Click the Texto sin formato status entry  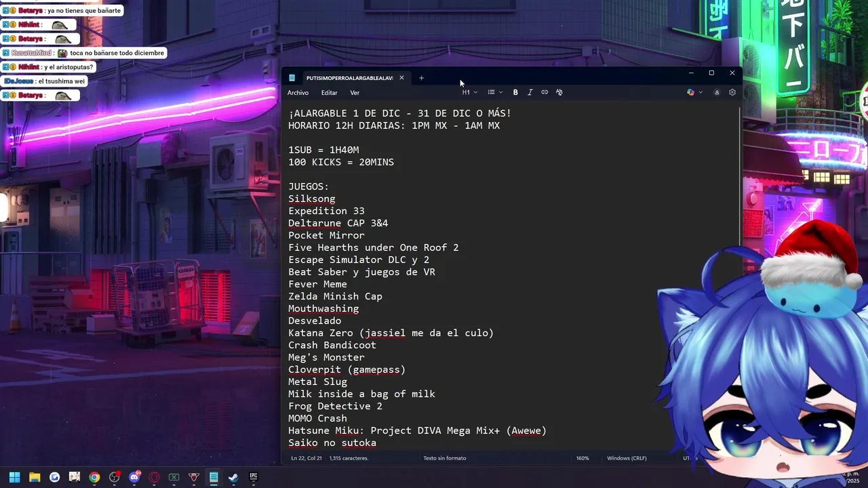click(445, 458)
